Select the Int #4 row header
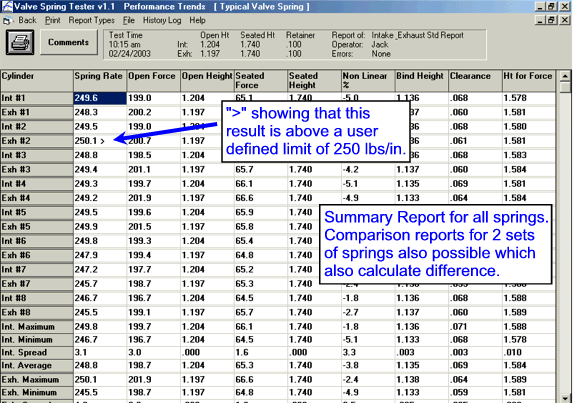Screen dimensions: 576x403 tap(37, 184)
